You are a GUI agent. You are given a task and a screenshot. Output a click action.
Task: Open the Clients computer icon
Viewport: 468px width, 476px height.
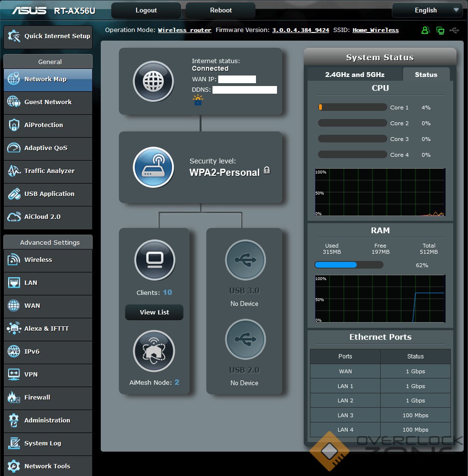click(x=154, y=260)
